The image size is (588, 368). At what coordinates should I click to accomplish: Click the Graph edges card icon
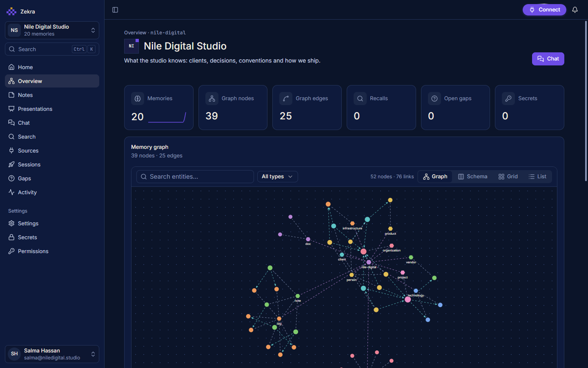(x=286, y=99)
